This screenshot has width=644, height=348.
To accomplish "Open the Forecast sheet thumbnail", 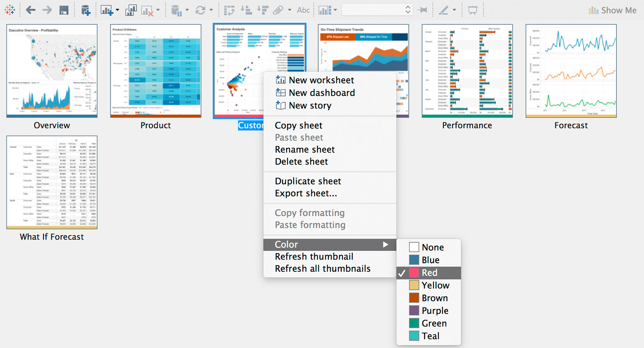I will pos(571,71).
